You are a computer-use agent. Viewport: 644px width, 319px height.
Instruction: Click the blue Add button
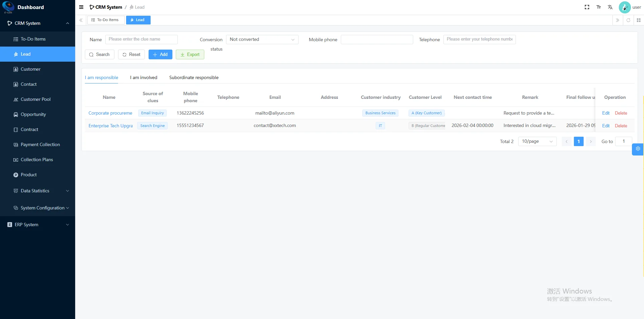[x=160, y=54]
